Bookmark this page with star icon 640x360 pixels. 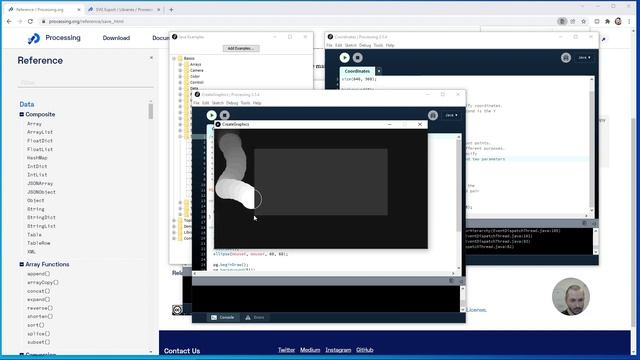[584, 21]
